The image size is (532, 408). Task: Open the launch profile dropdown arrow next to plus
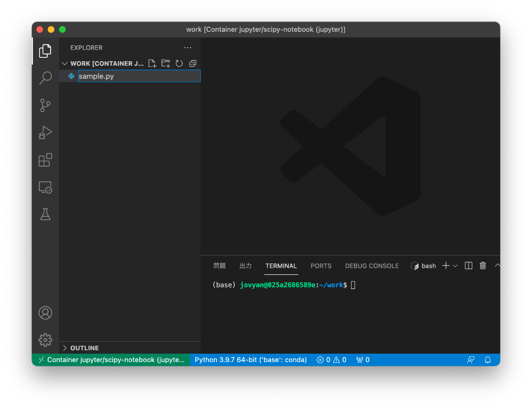pyautogui.click(x=455, y=266)
